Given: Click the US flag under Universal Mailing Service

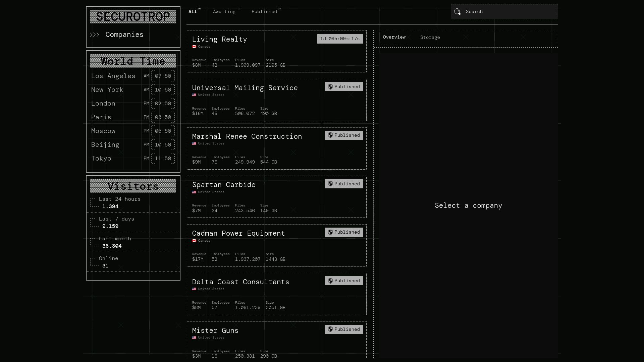Looking at the screenshot, I should [x=195, y=95].
